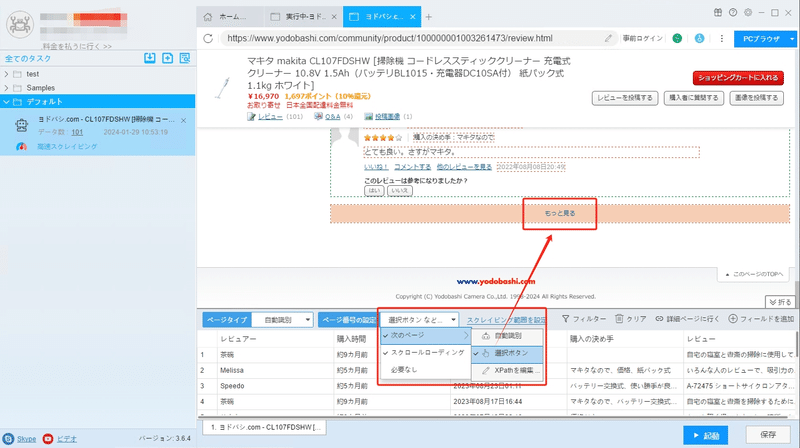Collapse the デフォルト folder
This screenshot has height=448, width=800.
6,102
